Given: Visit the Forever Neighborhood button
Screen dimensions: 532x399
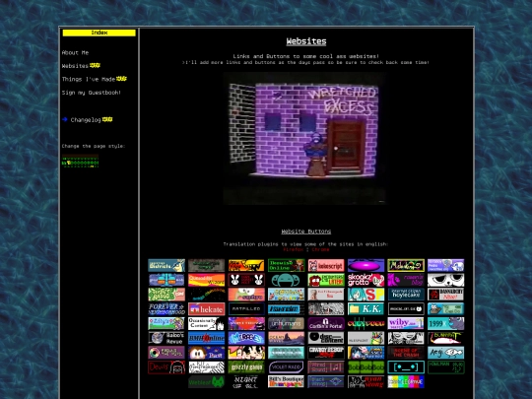Looking at the screenshot, I should 166,309.
